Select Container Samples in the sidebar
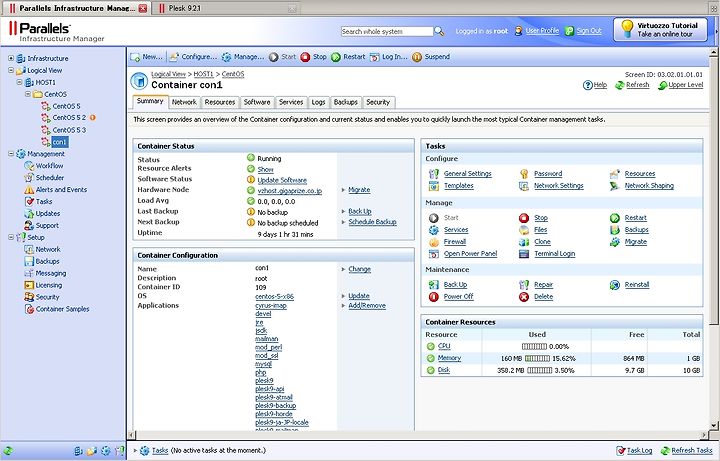 tap(62, 309)
